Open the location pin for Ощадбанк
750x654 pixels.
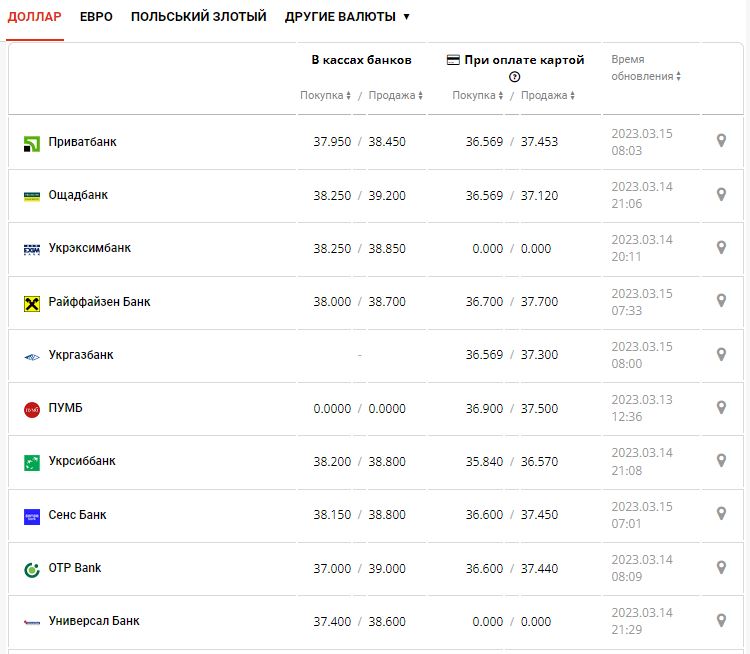[721, 195]
